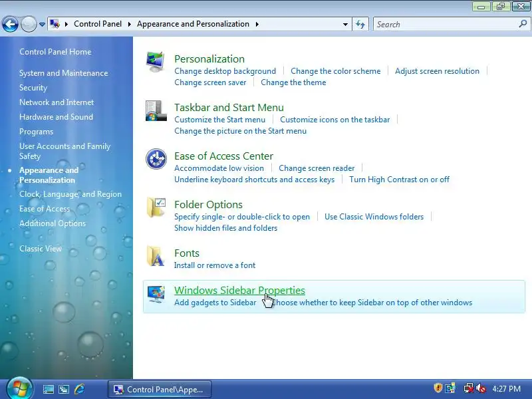Open Folder Options heading
Image resolution: width=532 pixels, height=399 pixels.
coord(208,205)
